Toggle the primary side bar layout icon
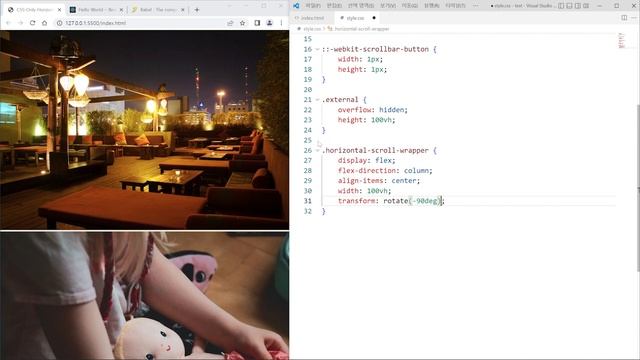The image size is (640, 360). (x=561, y=6)
